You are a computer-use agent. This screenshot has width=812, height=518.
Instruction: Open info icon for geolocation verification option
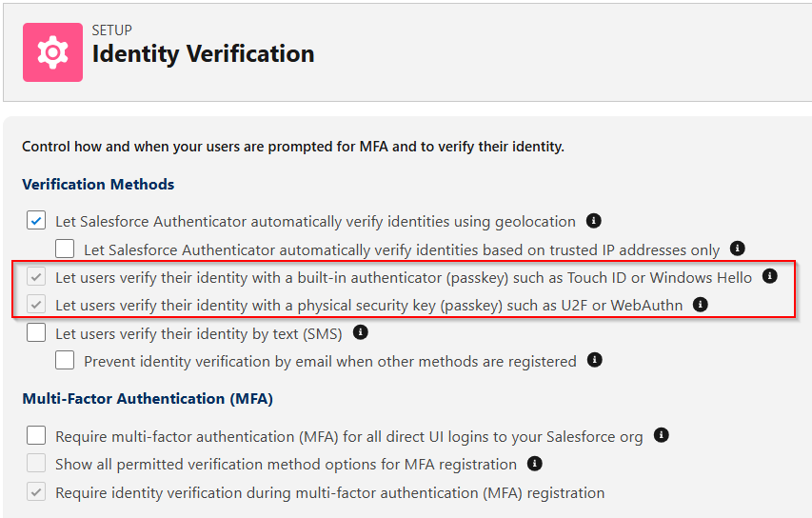click(593, 221)
